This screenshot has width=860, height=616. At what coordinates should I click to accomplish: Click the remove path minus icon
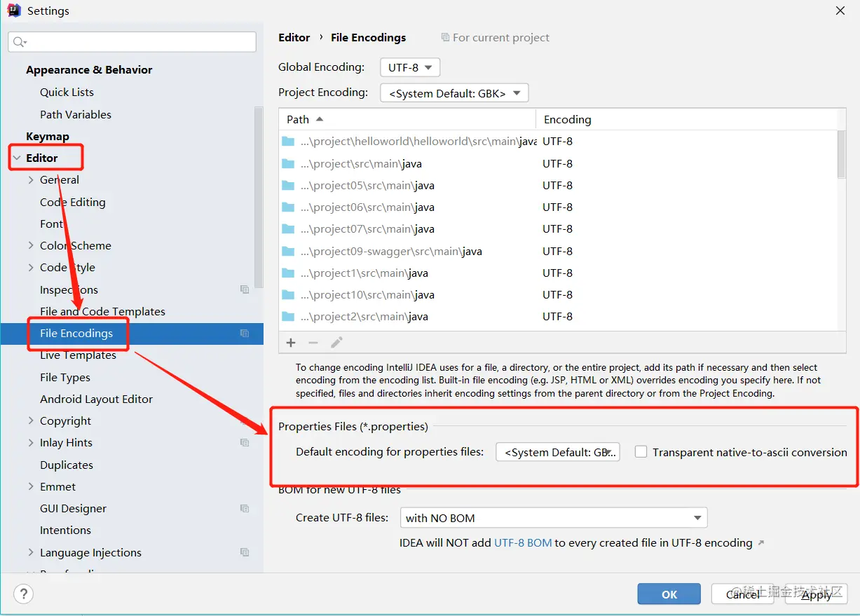tap(313, 343)
